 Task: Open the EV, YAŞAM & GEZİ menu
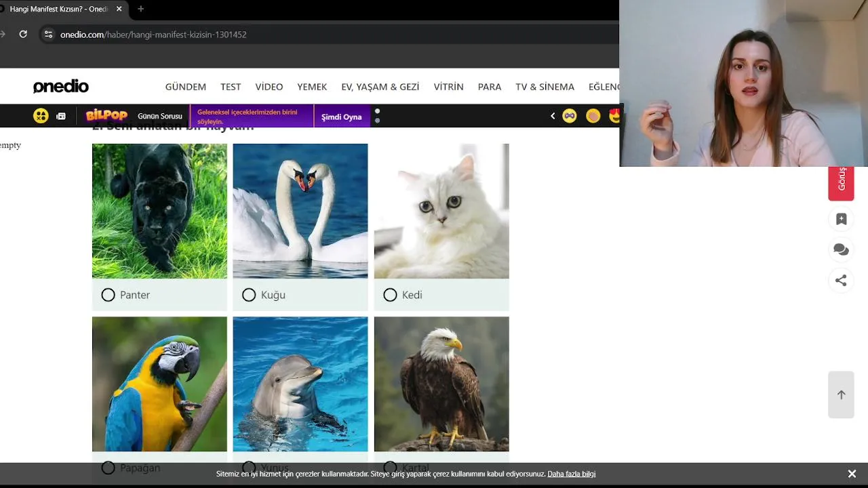[x=380, y=87]
